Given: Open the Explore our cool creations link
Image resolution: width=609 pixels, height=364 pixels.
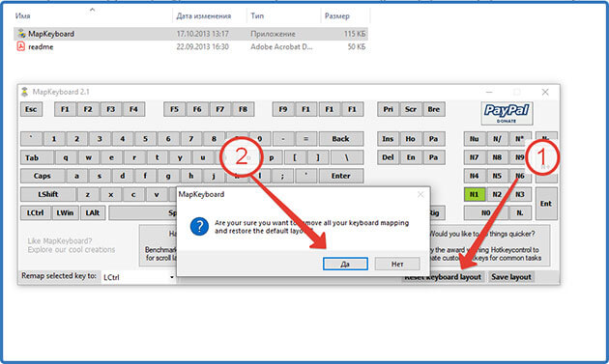Looking at the screenshot, I should (72, 249).
